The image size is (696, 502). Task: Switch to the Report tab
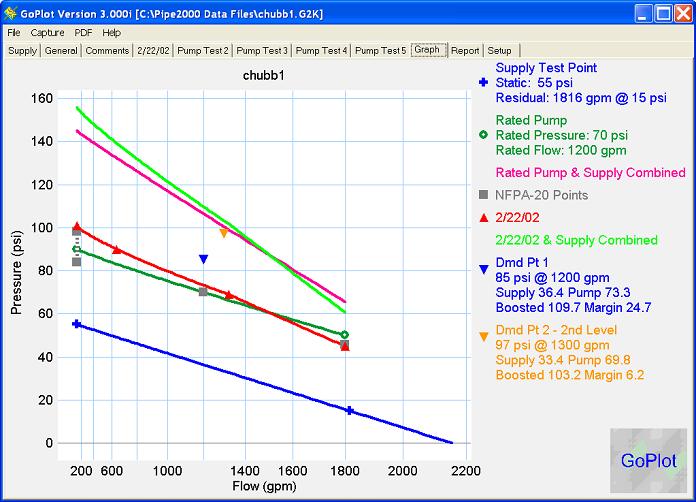tap(465, 51)
